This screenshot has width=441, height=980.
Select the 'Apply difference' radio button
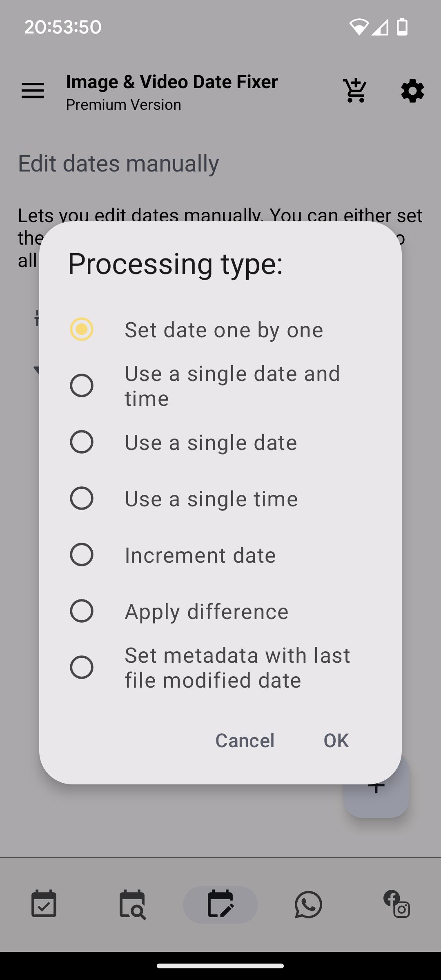pyautogui.click(x=82, y=611)
